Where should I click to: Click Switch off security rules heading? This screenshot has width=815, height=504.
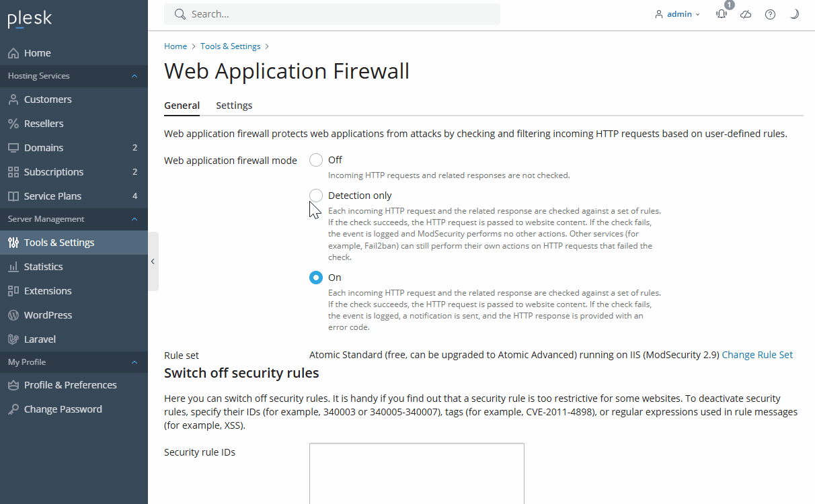(x=241, y=373)
